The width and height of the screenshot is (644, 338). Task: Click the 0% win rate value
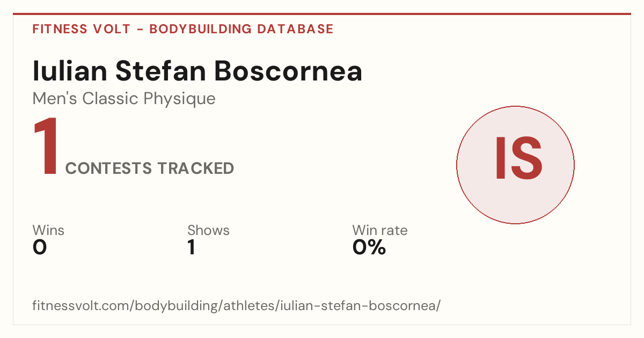point(369,247)
